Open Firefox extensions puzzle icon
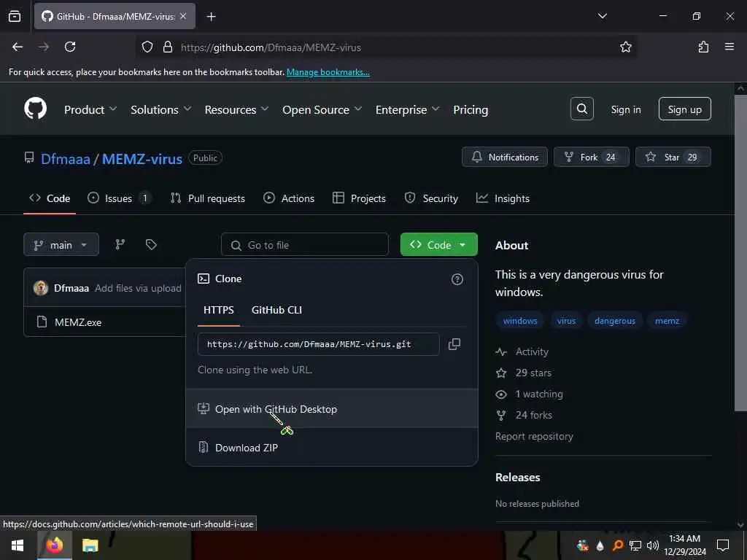Image resolution: width=747 pixels, height=560 pixels. [x=703, y=47]
